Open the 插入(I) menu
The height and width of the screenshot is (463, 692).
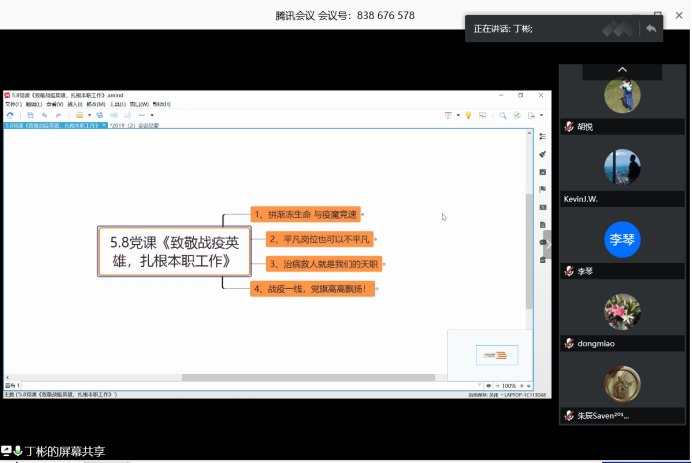[x=74, y=104]
